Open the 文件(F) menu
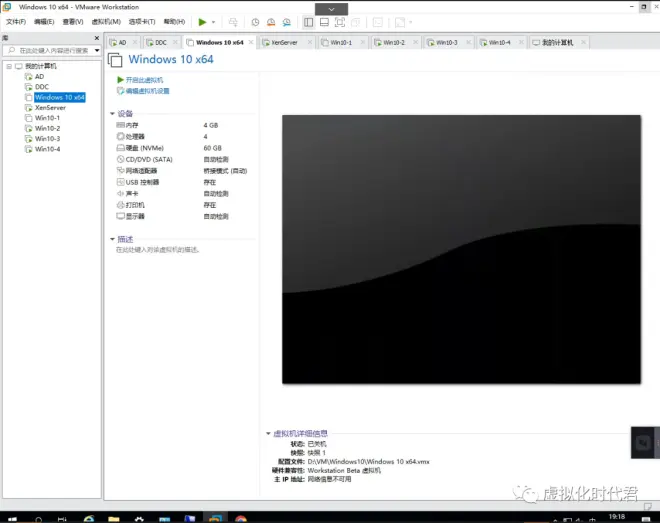660x523 pixels. tap(16, 21)
